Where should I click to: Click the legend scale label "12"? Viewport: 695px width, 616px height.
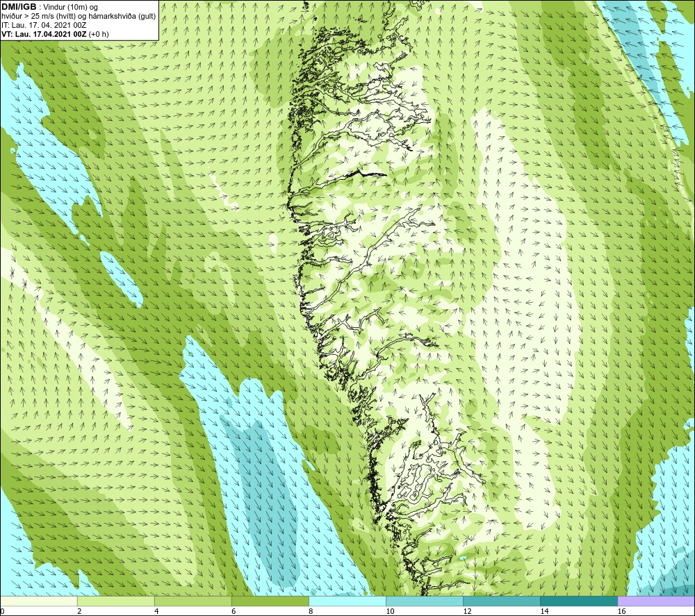pyautogui.click(x=467, y=612)
